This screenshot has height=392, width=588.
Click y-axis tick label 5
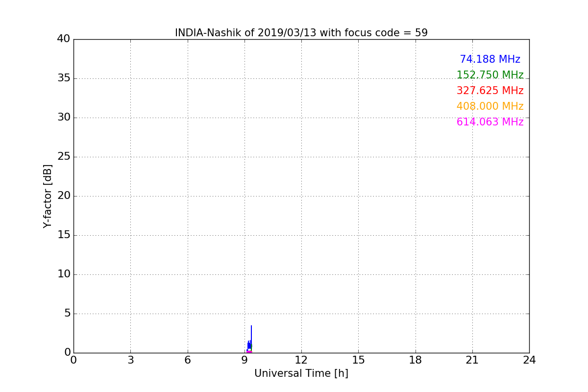pos(67,313)
